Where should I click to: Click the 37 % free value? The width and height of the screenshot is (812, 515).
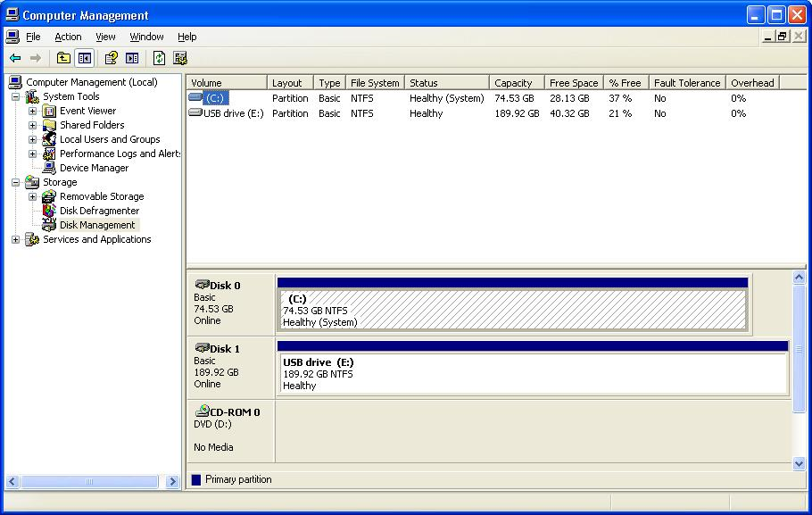[x=620, y=98]
